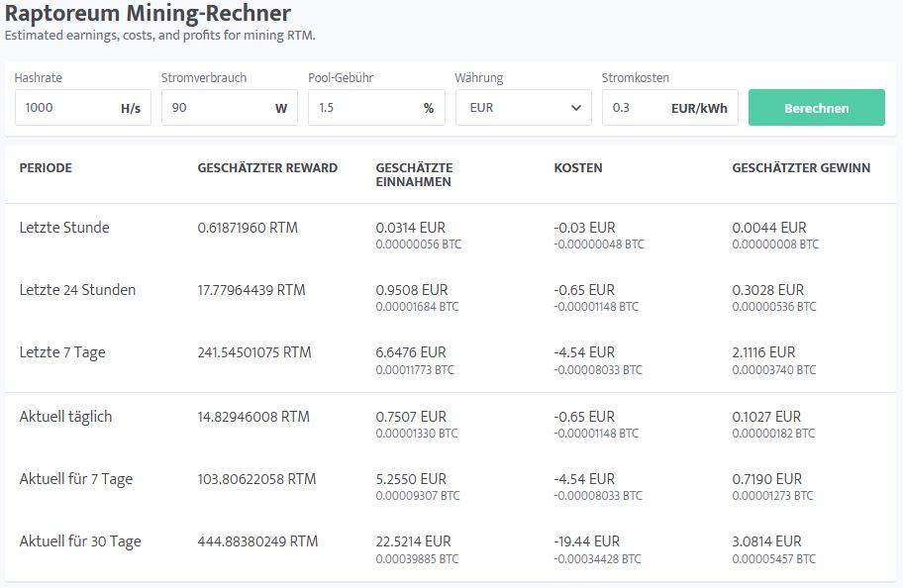
Task: Click the income value 0.7507 EUR
Action: click(411, 417)
